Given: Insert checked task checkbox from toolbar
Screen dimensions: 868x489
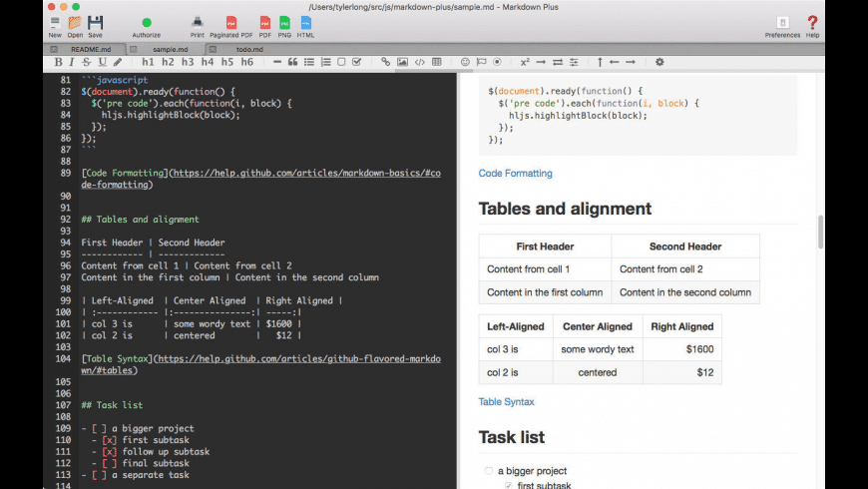Looking at the screenshot, I should (358, 62).
